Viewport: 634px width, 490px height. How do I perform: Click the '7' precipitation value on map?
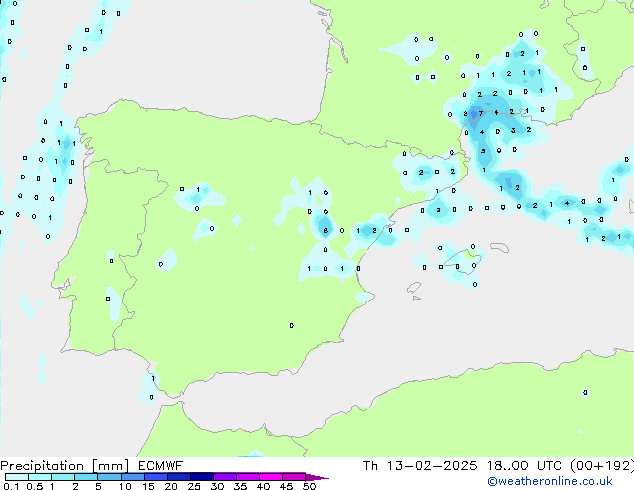click(480, 114)
